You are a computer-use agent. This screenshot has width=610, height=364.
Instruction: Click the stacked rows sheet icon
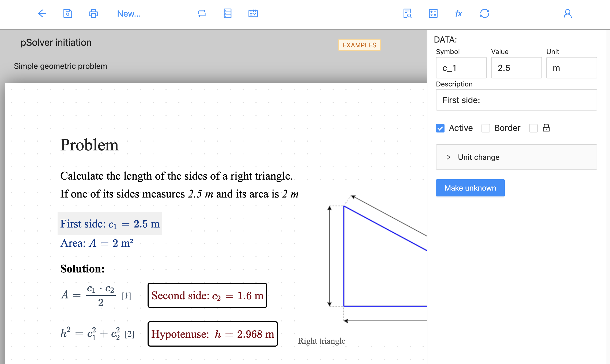pos(228,13)
